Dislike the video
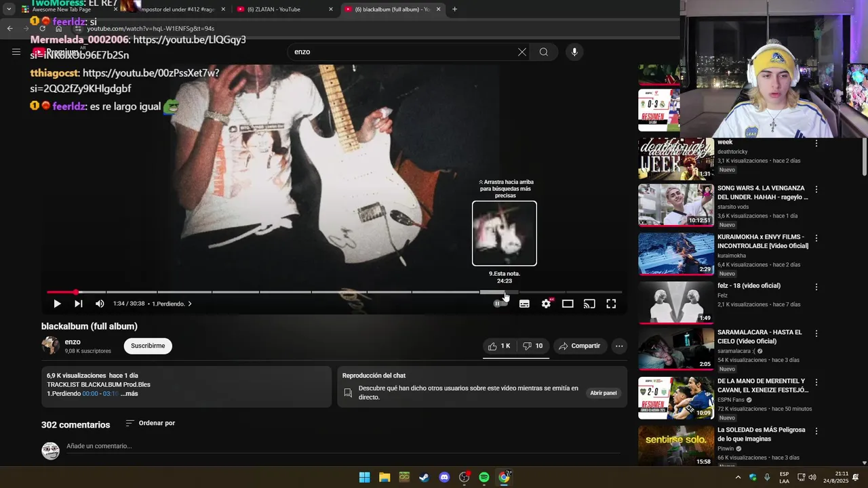Screen dimensions: 868x488 click(x=533, y=346)
